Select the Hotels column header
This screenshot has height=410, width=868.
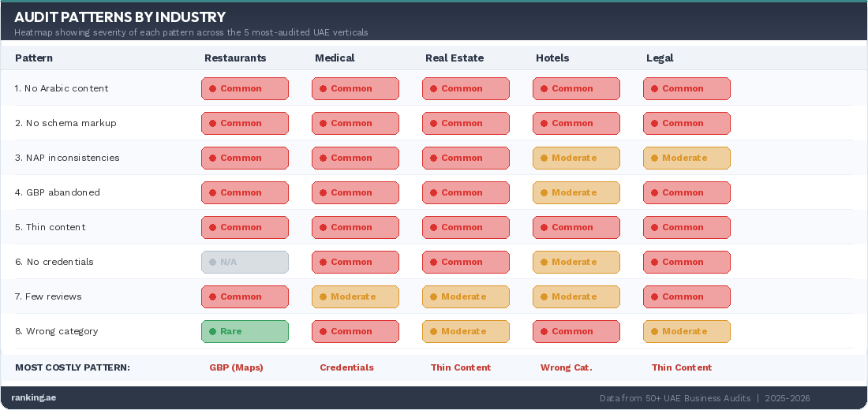(552, 58)
